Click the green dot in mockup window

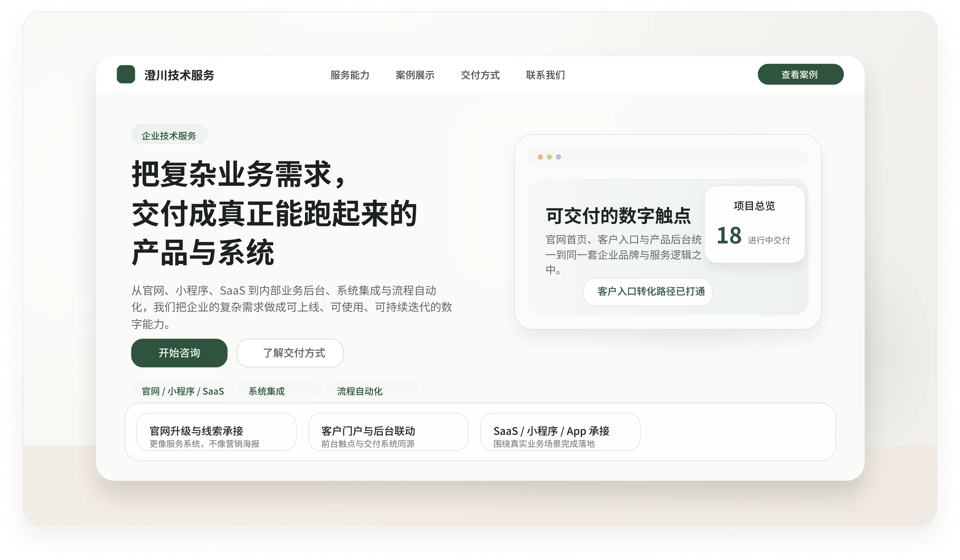coord(549,157)
